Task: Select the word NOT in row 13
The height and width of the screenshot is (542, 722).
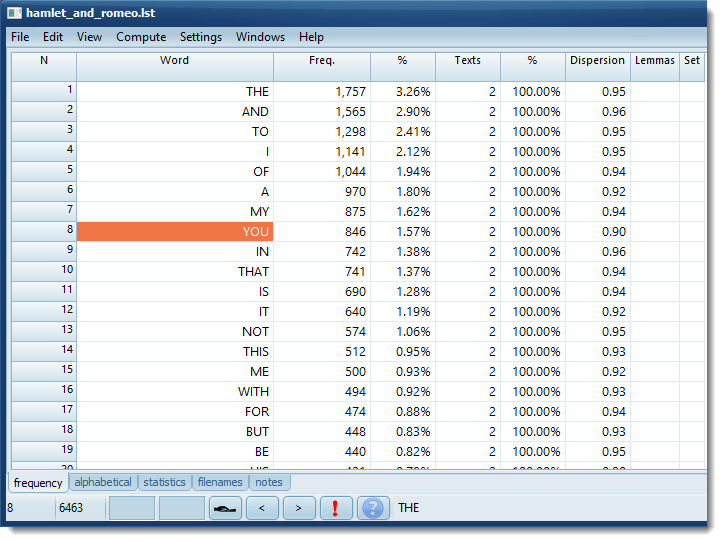Action: click(256, 332)
